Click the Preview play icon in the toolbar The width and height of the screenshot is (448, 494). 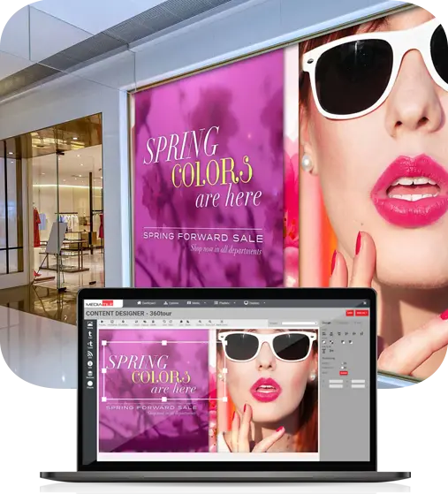pos(103,323)
